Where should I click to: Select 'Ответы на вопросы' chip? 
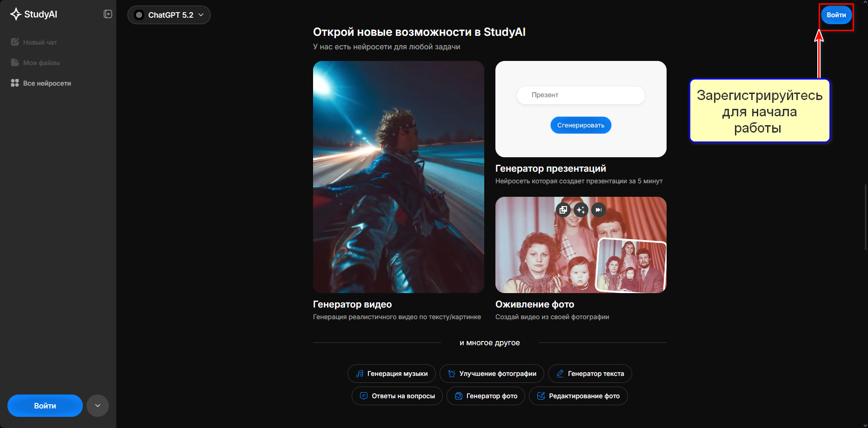coord(397,395)
